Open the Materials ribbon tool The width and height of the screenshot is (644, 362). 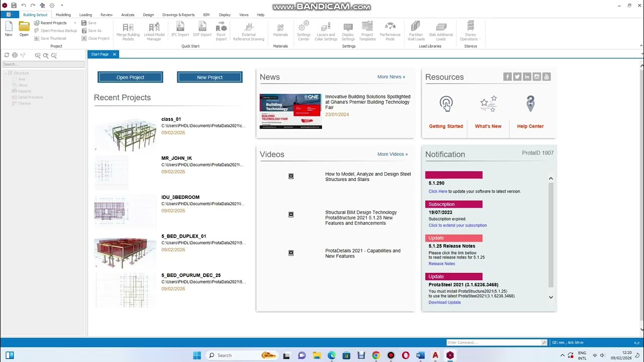[x=280, y=29]
